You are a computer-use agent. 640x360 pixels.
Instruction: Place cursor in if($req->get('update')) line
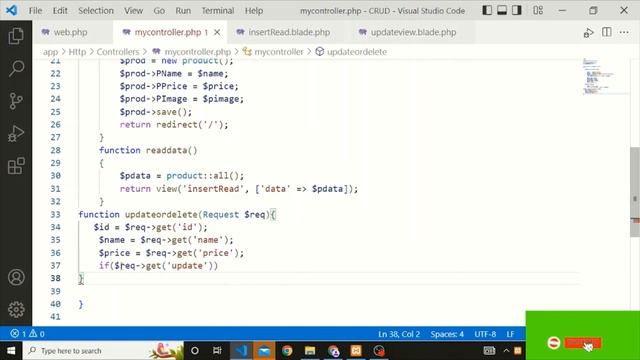click(158, 266)
